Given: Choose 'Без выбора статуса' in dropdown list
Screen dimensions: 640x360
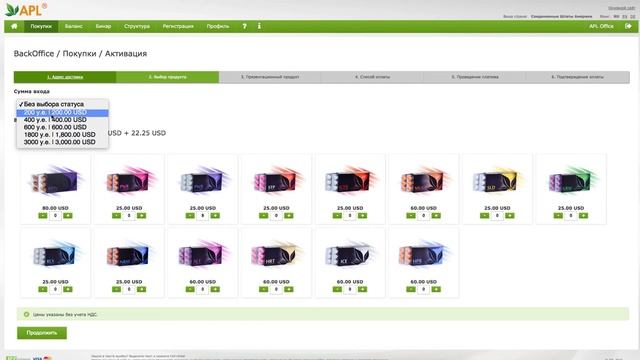Looking at the screenshot, I should (62, 104).
